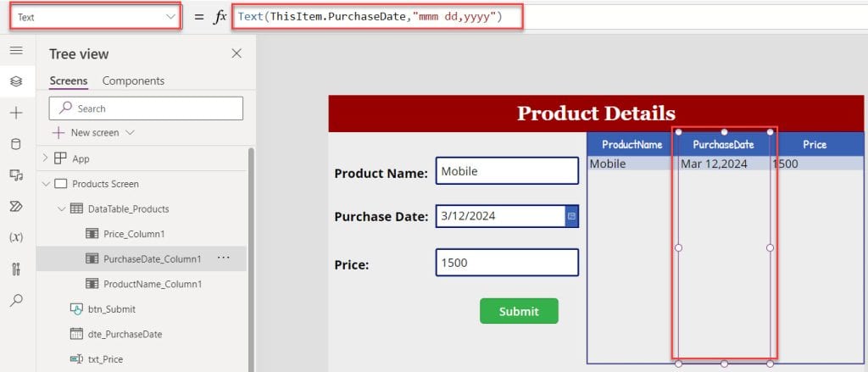
Task: Click the txt_Price text input icon in tree
Action: tap(76, 359)
